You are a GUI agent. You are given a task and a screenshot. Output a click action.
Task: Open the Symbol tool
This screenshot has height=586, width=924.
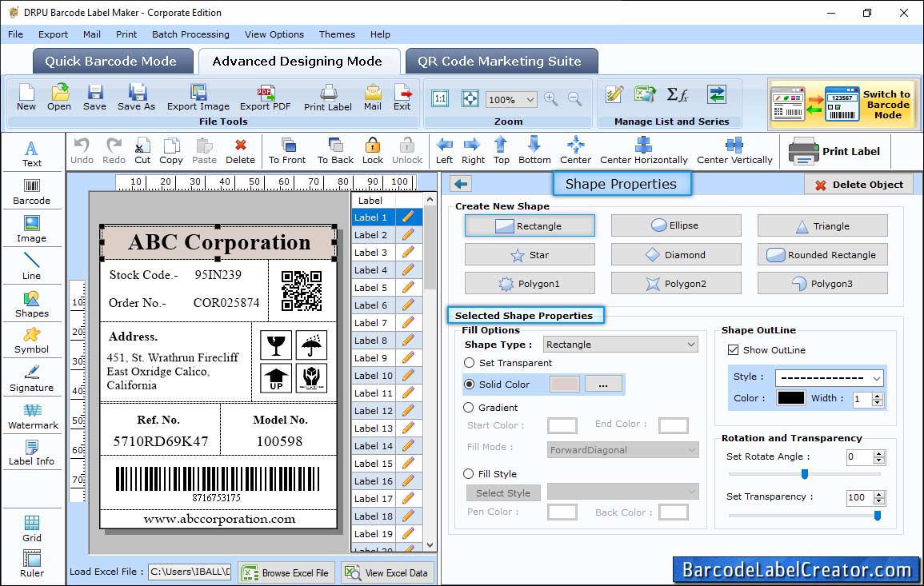tap(32, 341)
